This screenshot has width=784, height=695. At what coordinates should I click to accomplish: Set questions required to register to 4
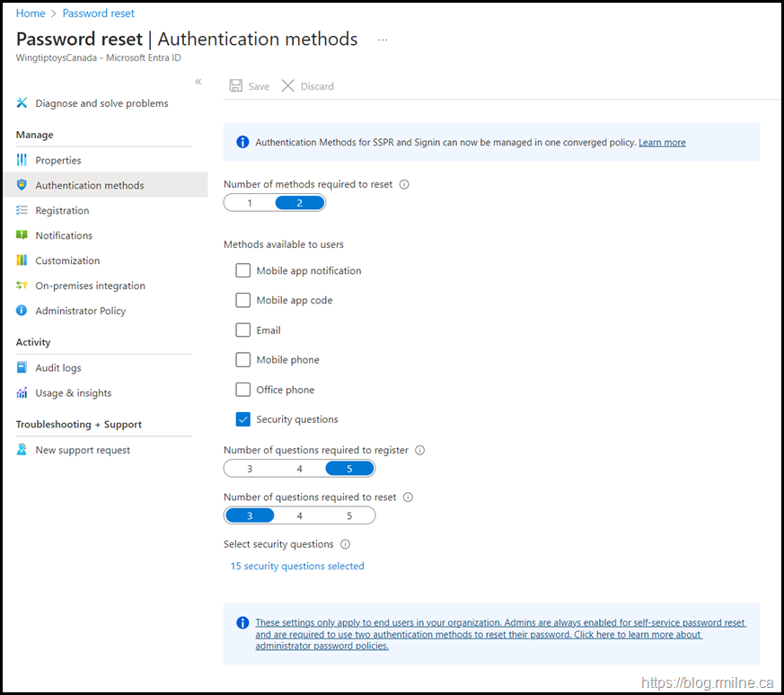[x=299, y=469]
